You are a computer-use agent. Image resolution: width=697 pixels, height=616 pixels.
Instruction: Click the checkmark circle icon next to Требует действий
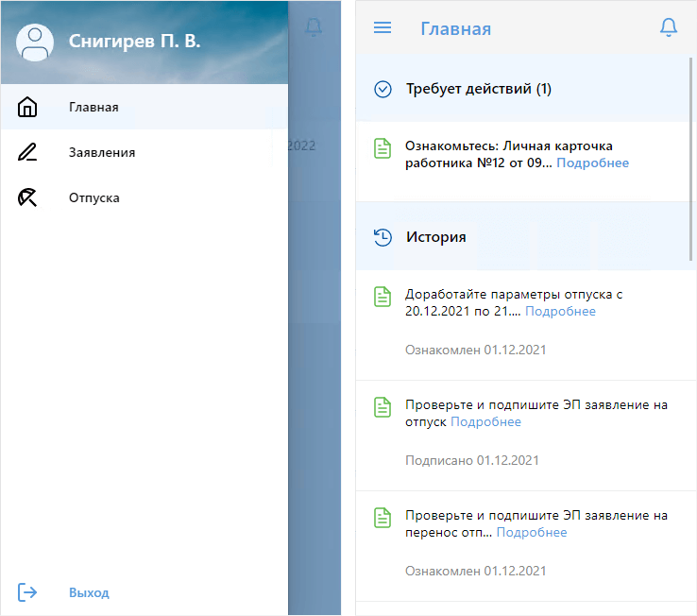click(x=382, y=89)
